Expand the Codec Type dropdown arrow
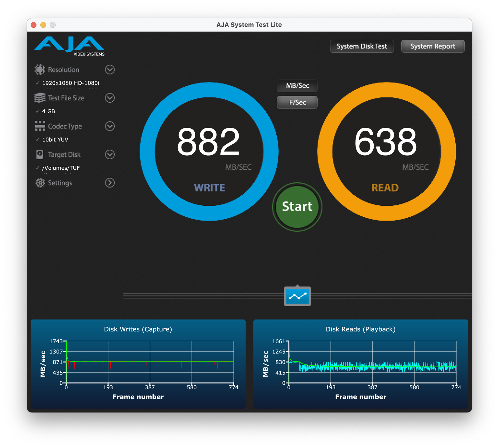 point(110,126)
